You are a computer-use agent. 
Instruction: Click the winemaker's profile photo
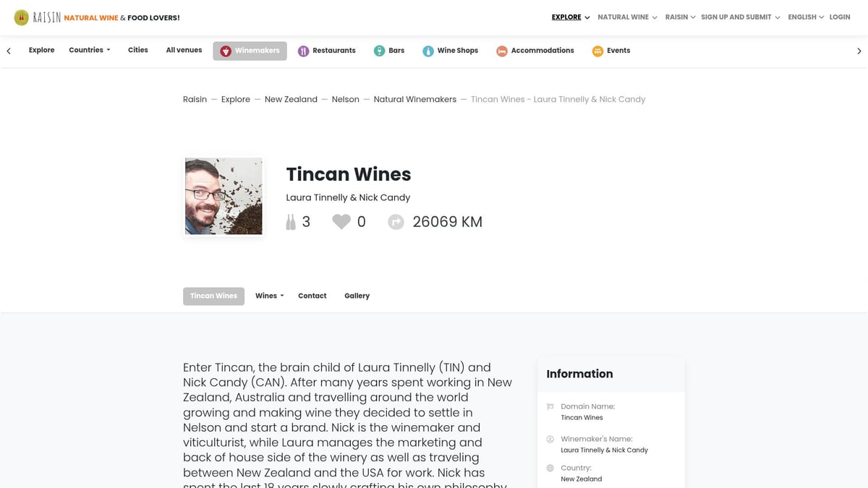coord(223,196)
